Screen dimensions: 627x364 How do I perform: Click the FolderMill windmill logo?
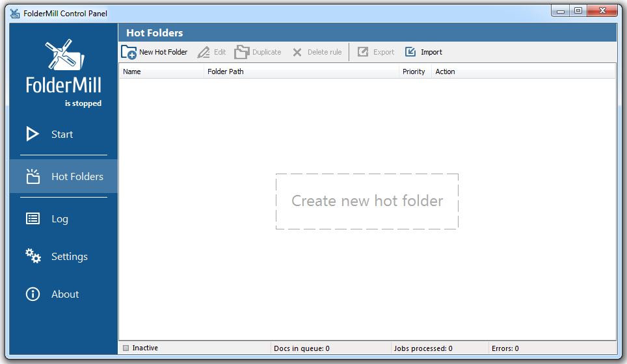click(x=64, y=55)
